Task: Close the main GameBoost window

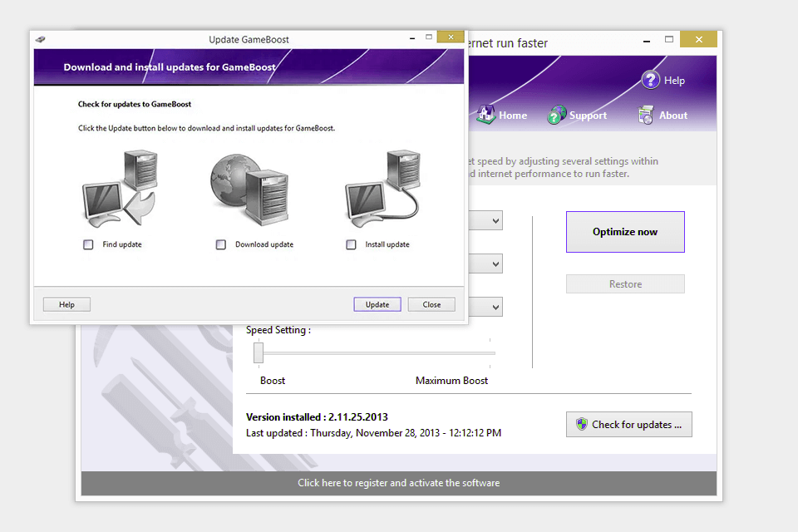Action: [x=699, y=39]
